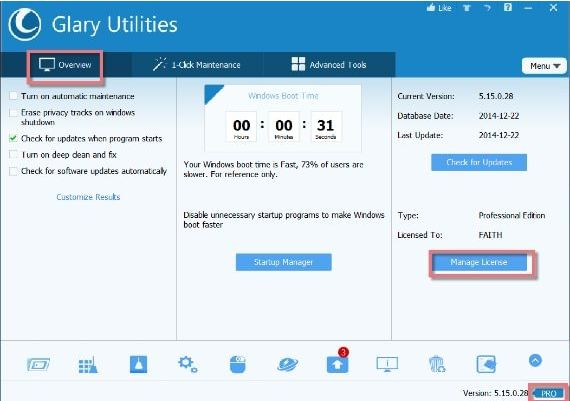Open the memory card icon in bottom dock
The width and height of the screenshot is (570, 401).
coord(38,364)
